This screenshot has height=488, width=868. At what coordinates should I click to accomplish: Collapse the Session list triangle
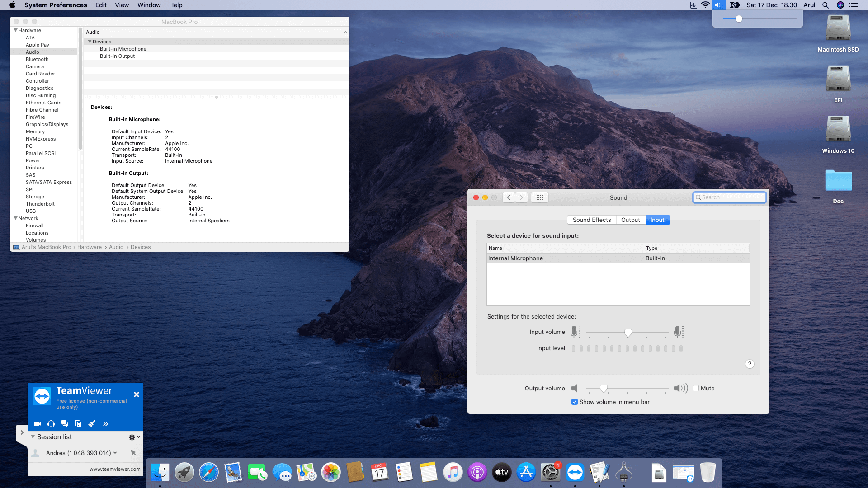pyautogui.click(x=33, y=437)
